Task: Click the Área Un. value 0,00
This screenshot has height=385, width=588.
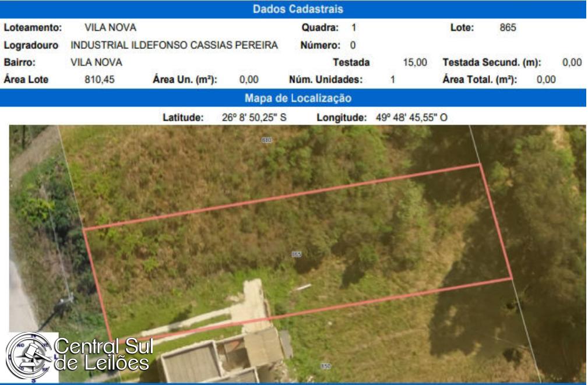Action: pos(249,80)
